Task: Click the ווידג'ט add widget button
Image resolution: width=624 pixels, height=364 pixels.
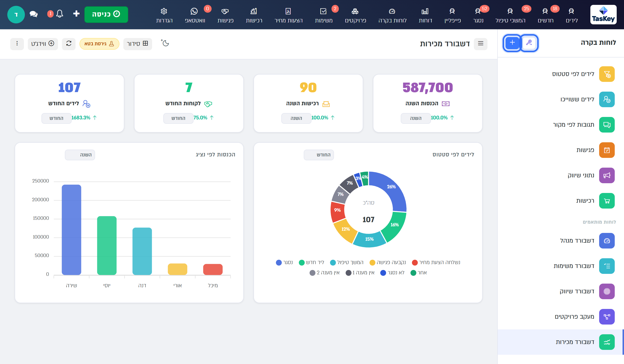Action: click(43, 44)
